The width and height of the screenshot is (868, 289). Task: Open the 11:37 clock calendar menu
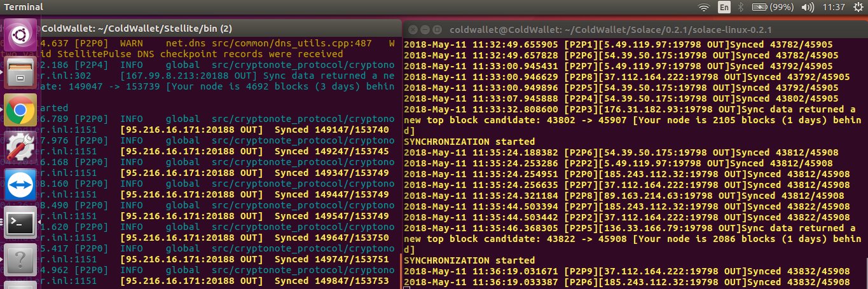833,7
